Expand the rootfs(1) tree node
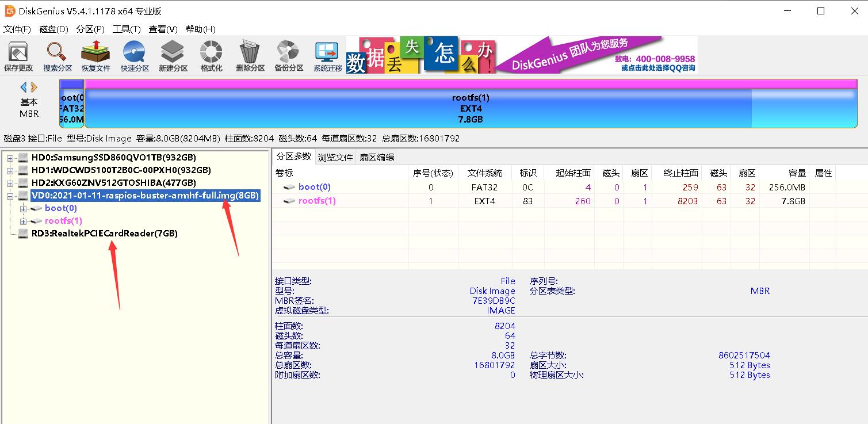This screenshot has height=424, width=868. (23, 221)
